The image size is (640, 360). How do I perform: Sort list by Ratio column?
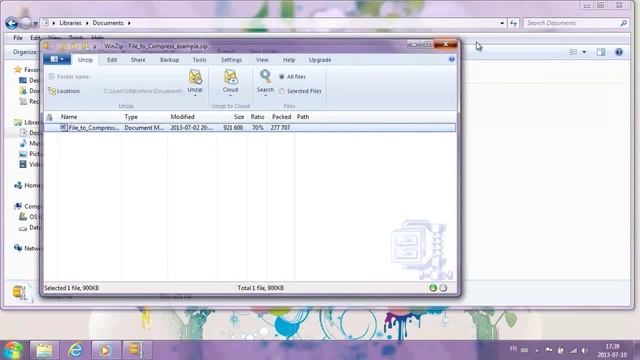click(257, 117)
